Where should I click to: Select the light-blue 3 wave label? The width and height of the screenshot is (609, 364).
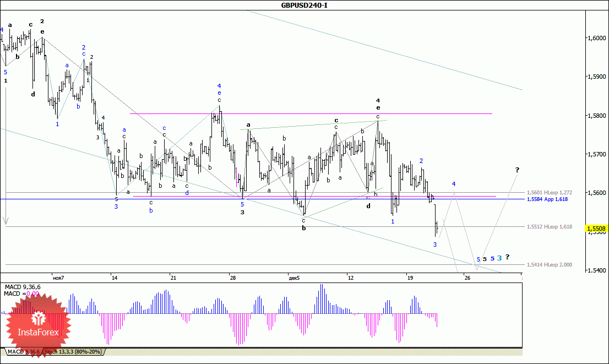[499, 258]
